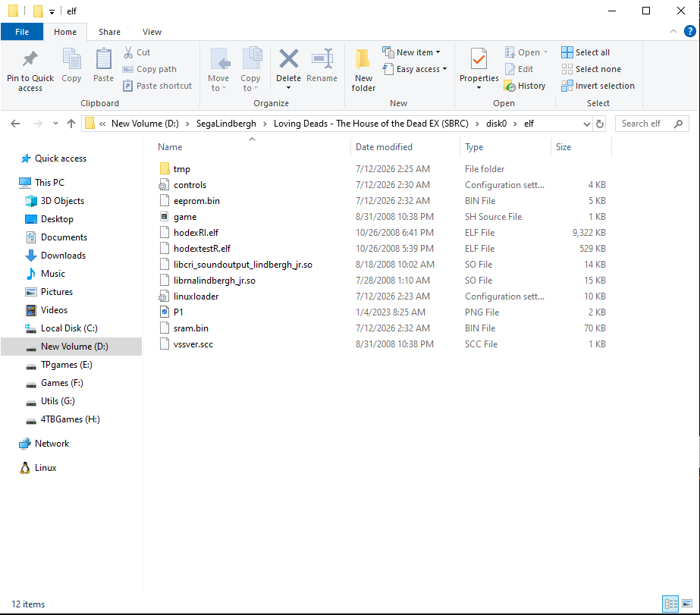Open Quick access in navigation pane
This screenshot has width=700, height=615.
pyautogui.click(x=60, y=158)
